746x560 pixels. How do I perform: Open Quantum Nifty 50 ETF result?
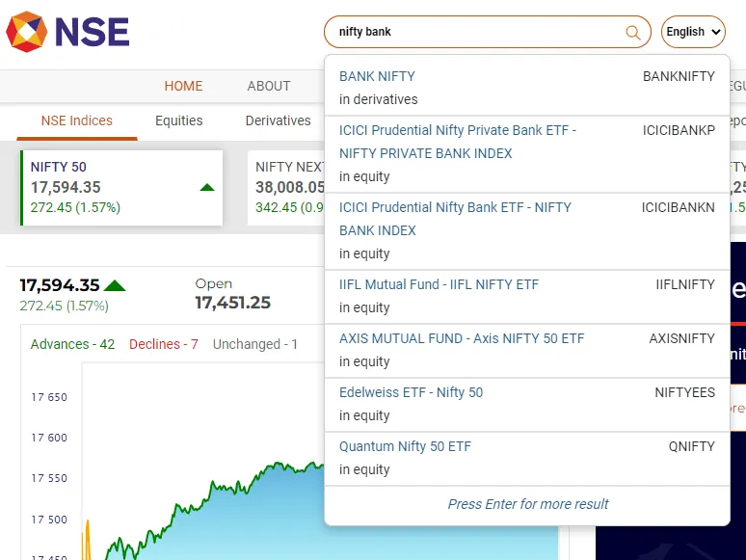[x=405, y=446]
